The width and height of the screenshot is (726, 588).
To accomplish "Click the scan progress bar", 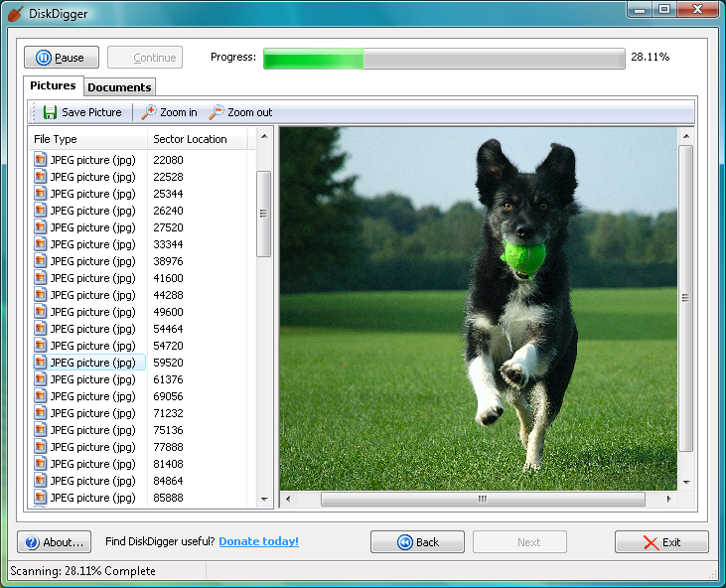I will coord(444,59).
